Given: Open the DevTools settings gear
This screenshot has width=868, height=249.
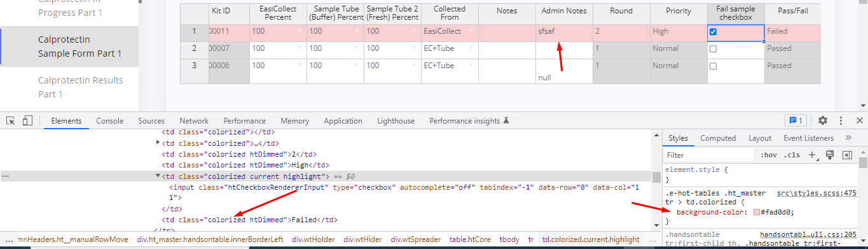Looking at the screenshot, I should point(823,120).
